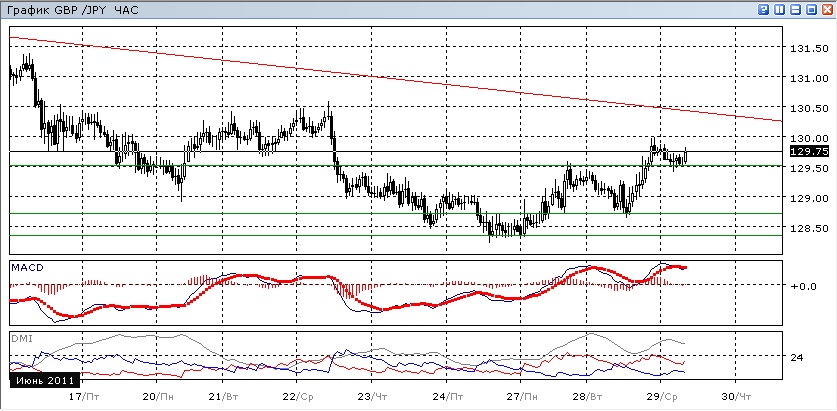Close the GBP/JPY chart window
The height and width of the screenshot is (411, 837).
826,10
